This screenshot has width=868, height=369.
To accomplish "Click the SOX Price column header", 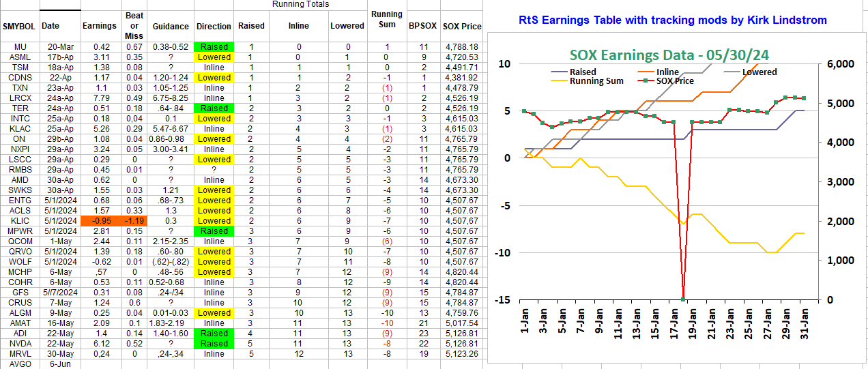I will click(462, 27).
